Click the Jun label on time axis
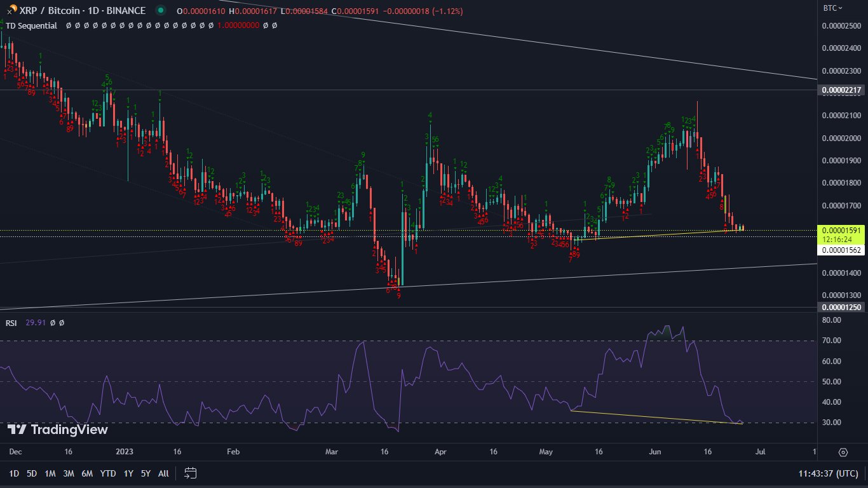Image resolution: width=868 pixels, height=488 pixels. [654, 452]
